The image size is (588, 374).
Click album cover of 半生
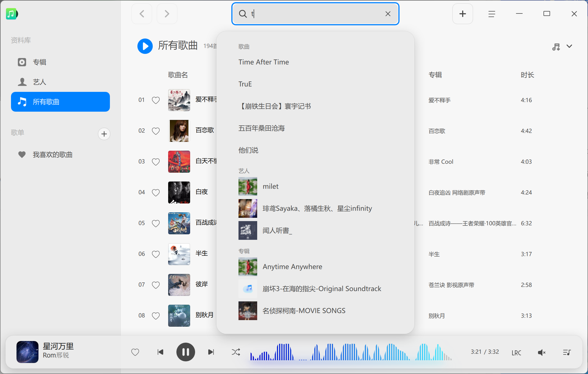(179, 254)
